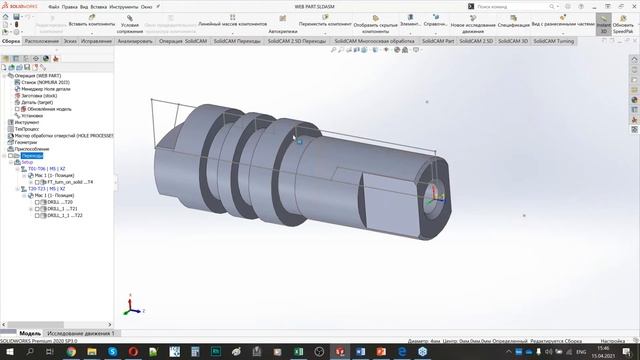Collapse the Операция (WEB PART) tree node
Image resolution: width=640 pixels, height=360 pixels.
coord(4,76)
